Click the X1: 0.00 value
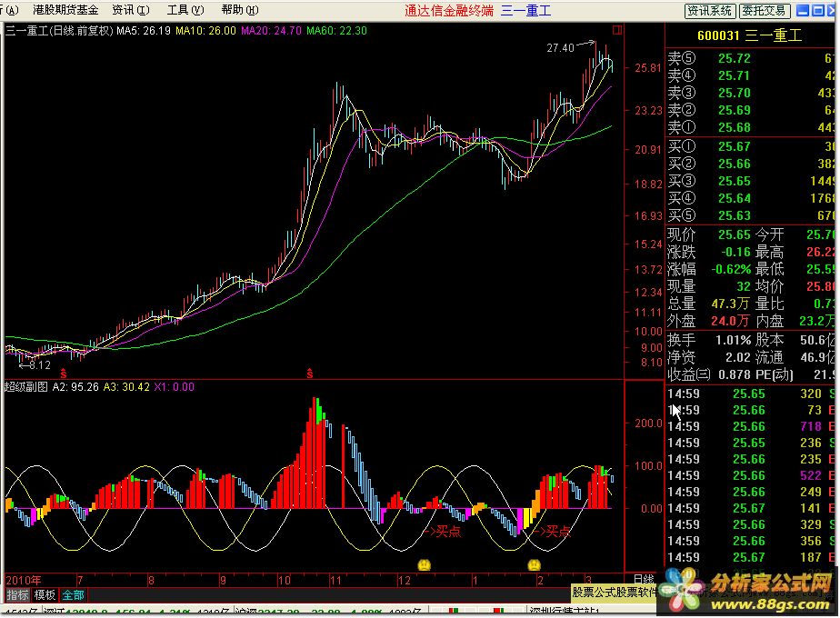 point(175,386)
